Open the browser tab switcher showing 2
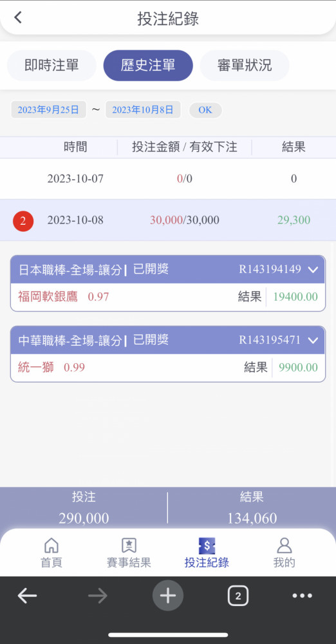The image size is (336, 644). point(238,596)
